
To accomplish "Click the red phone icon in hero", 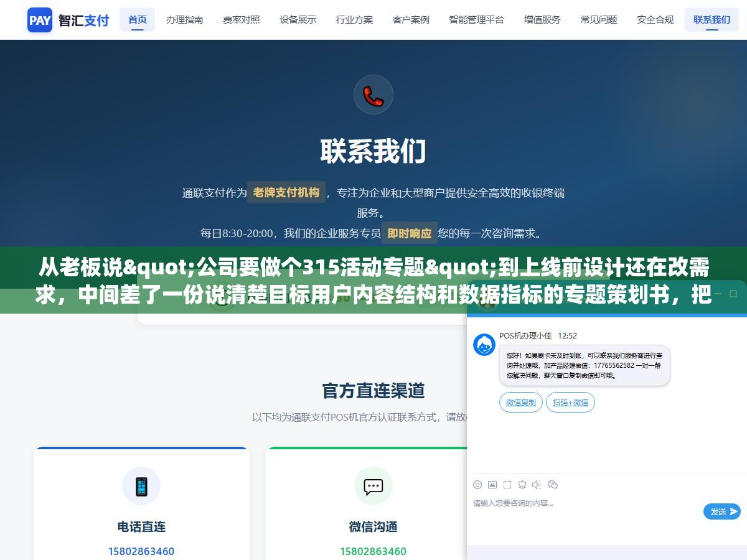I will click(374, 95).
